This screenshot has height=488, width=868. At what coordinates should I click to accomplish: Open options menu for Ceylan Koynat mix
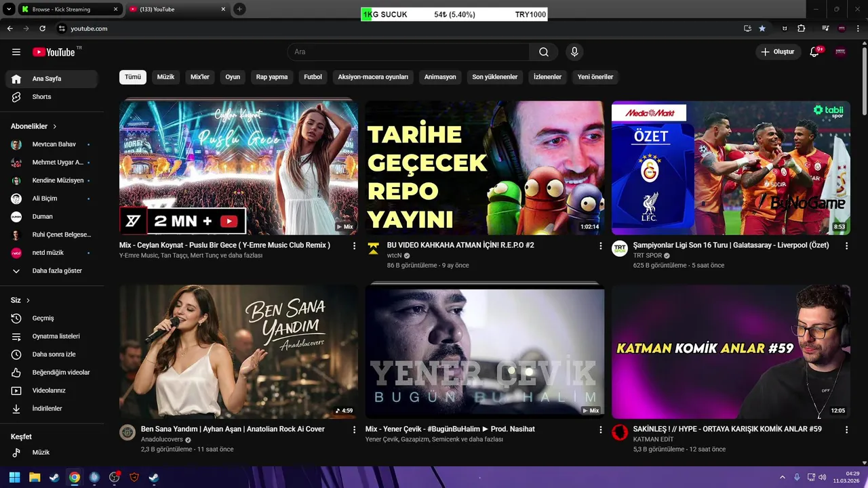click(x=354, y=246)
